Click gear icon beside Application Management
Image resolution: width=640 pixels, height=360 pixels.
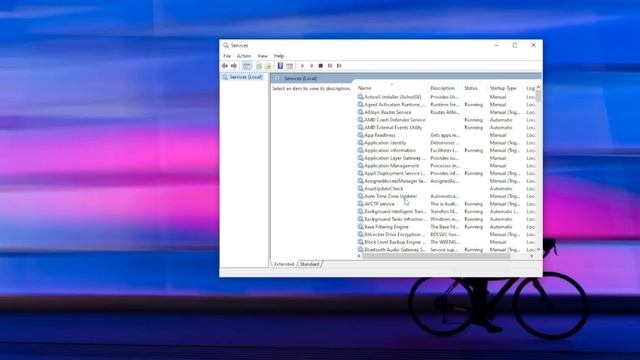click(x=360, y=166)
